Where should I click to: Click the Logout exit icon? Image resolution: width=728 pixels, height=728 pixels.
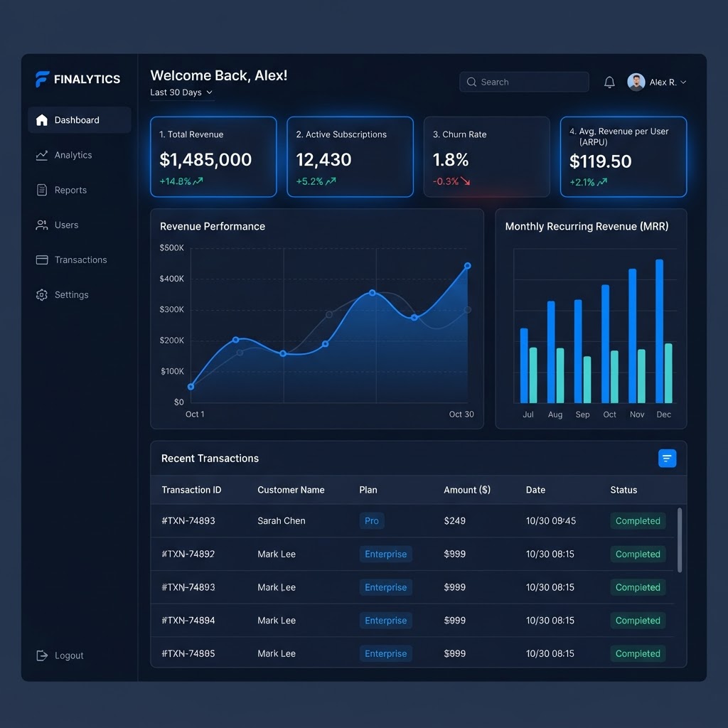(42, 655)
